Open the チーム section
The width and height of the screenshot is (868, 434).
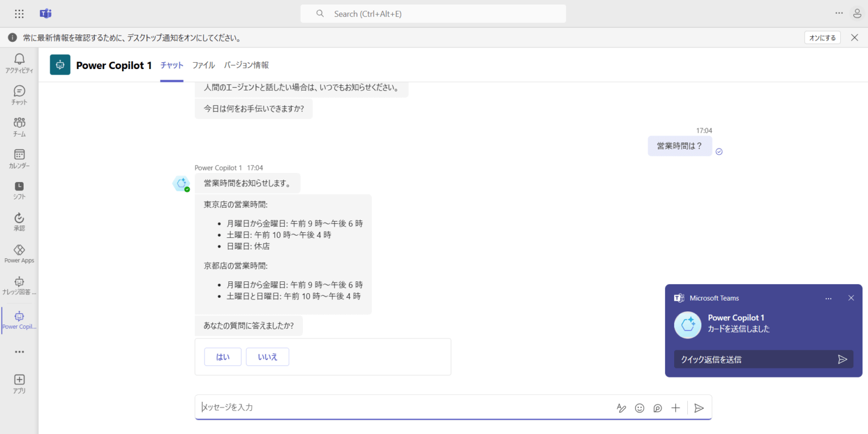(19, 127)
